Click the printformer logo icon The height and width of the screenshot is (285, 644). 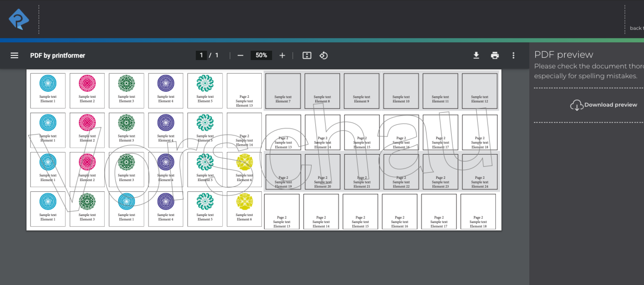[x=19, y=19]
